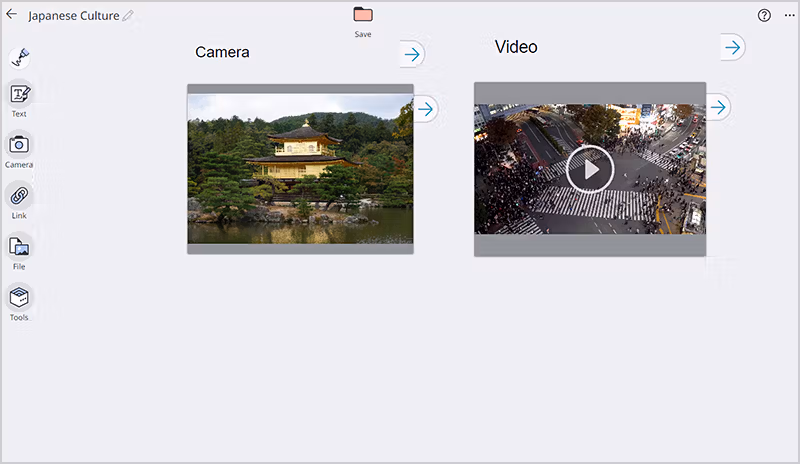Select the pen drawing tool
The width and height of the screenshot is (800, 464).
[x=19, y=58]
